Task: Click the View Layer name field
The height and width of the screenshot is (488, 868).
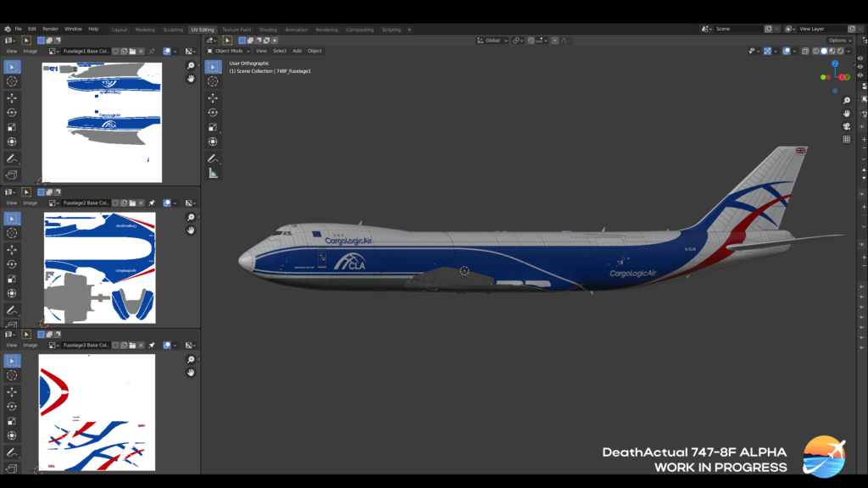Action: pos(822,29)
